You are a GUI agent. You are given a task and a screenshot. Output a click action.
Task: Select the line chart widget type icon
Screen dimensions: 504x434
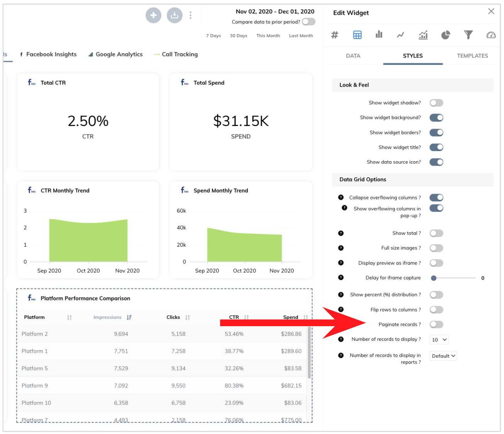pyautogui.click(x=400, y=35)
